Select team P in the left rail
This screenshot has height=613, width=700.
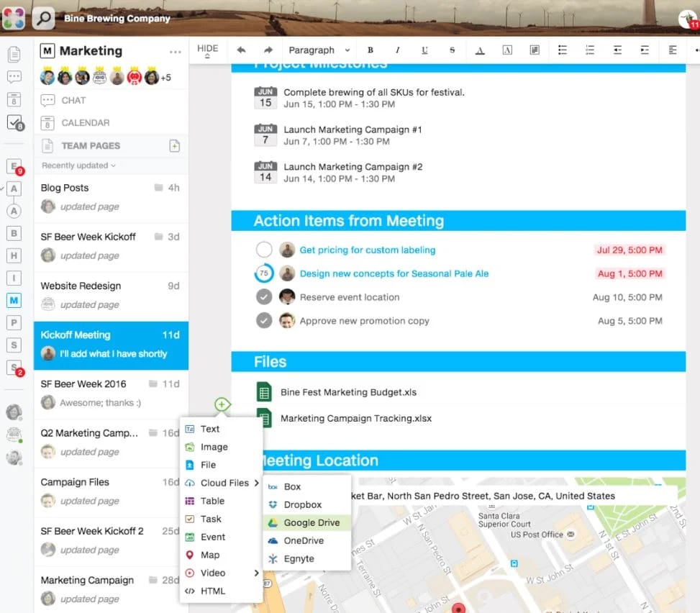(x=14, y=322)
